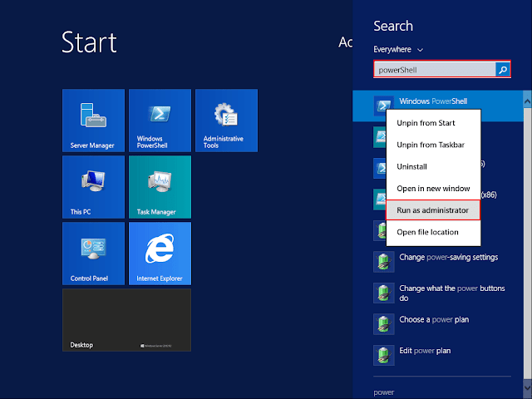Launch the Task Manager tile
The width and height of the screenshot is (532, 399).
[160, 187]
